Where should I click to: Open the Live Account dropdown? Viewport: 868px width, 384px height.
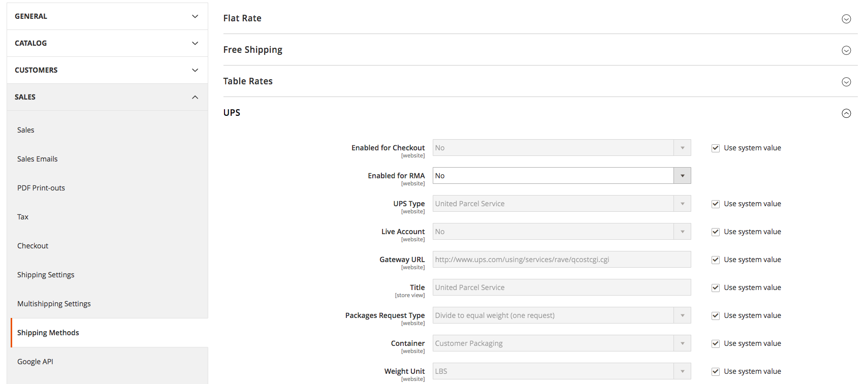coord(562,232)
